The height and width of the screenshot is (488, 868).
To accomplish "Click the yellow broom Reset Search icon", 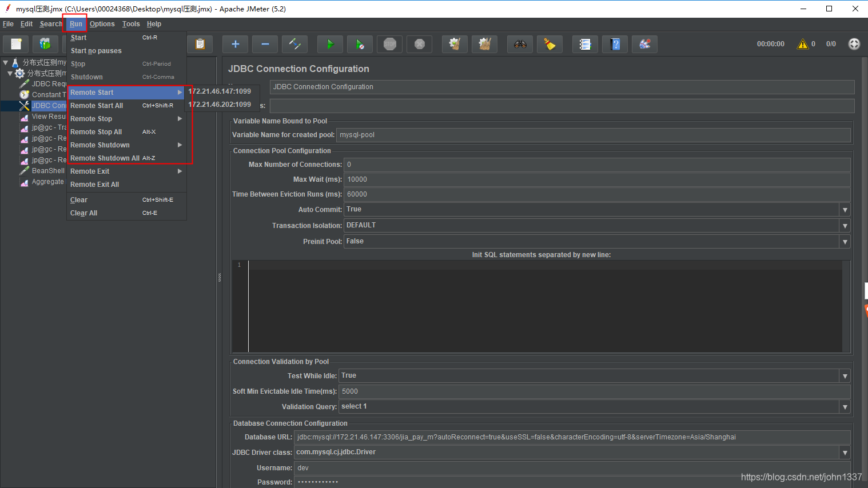I will coord(550,44).
